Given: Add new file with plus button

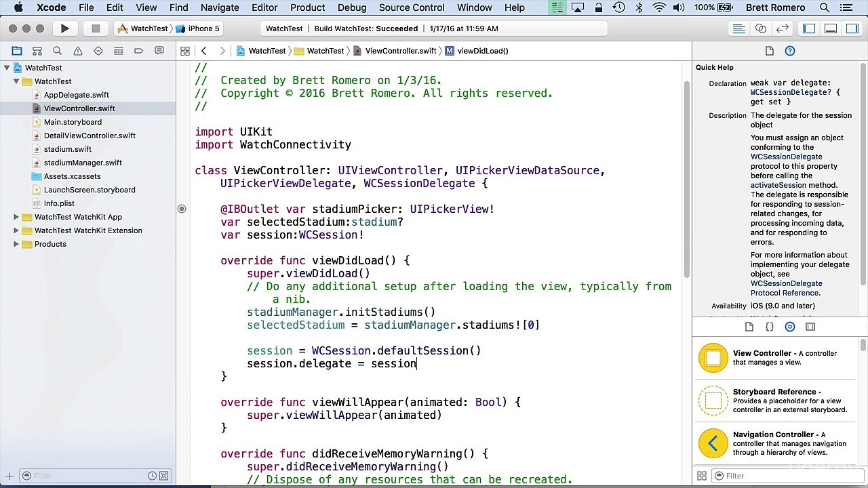Looking at the screenshot, I should 10,476.
